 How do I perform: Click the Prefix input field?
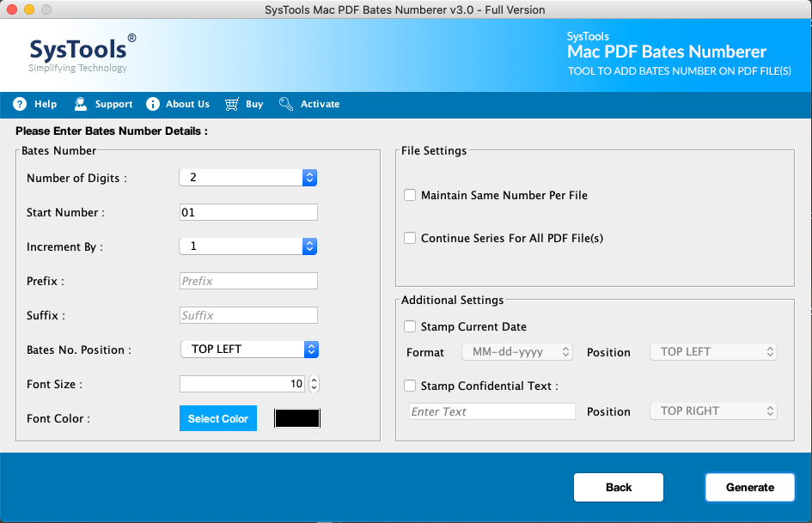click(x=248, y=281)
